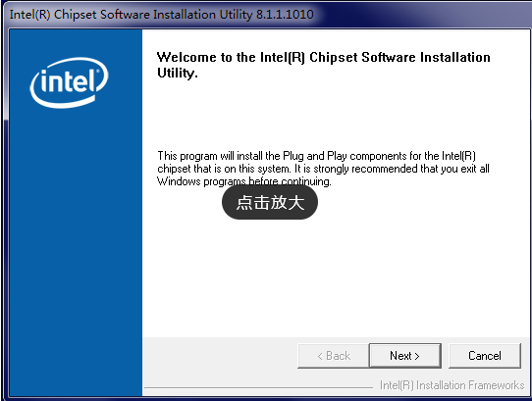Screen dimensions: 532x401
Task: Click the registered mark on Intel logo
Action: click(98, 71)
